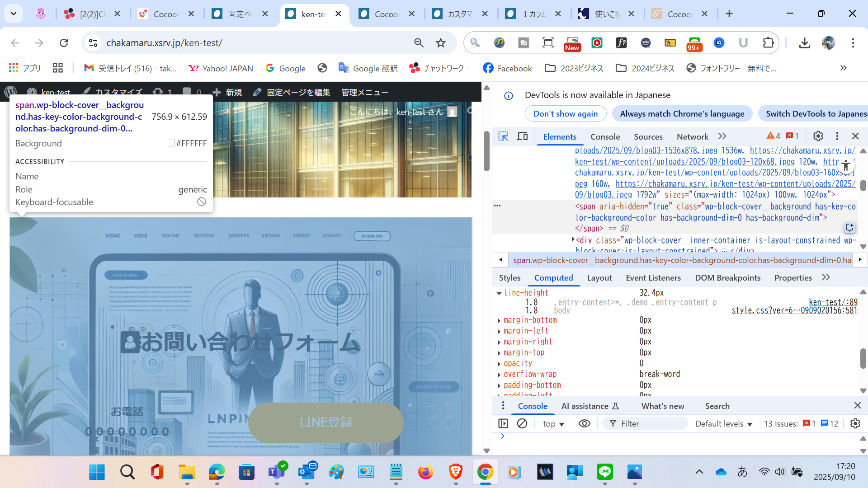Toggle the console sidebar icon
Viewport: 868px width, 488px height.
tap(503, 423)
